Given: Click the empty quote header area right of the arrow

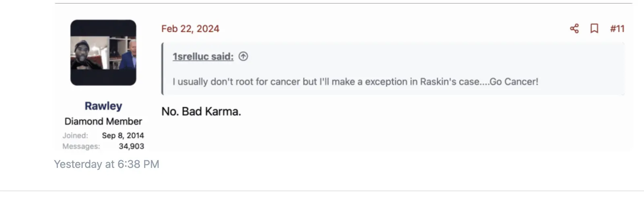Looking at the screenshot, I should [x=402, y=56].
